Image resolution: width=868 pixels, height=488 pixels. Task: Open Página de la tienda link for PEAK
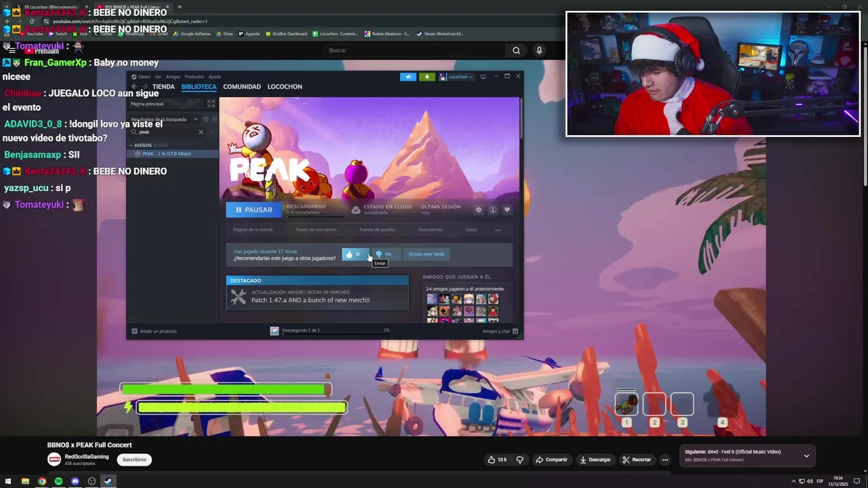coord(253,230)
